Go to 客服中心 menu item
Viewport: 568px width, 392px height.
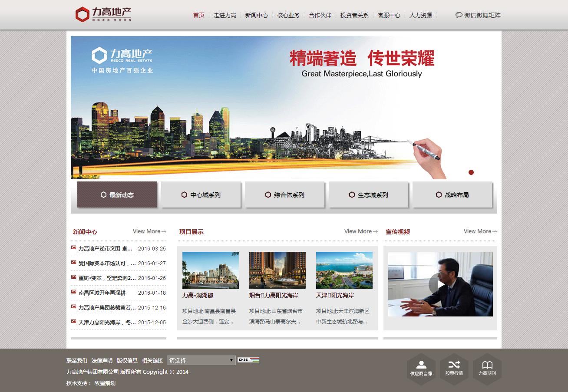389,15
